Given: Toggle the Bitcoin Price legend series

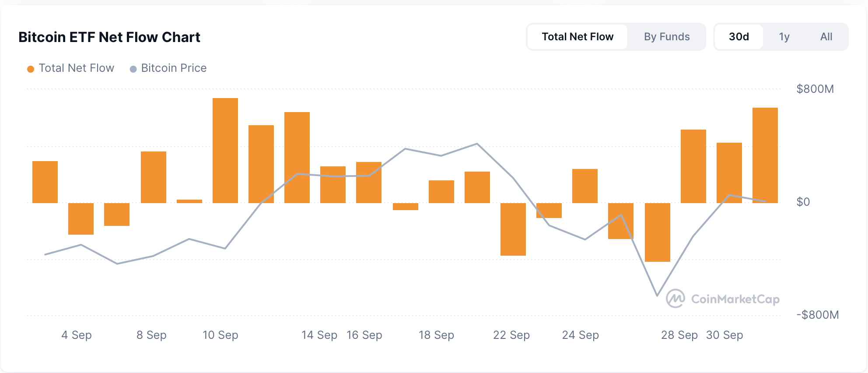Looking at the screenshot, I should (x=173, y=68).
